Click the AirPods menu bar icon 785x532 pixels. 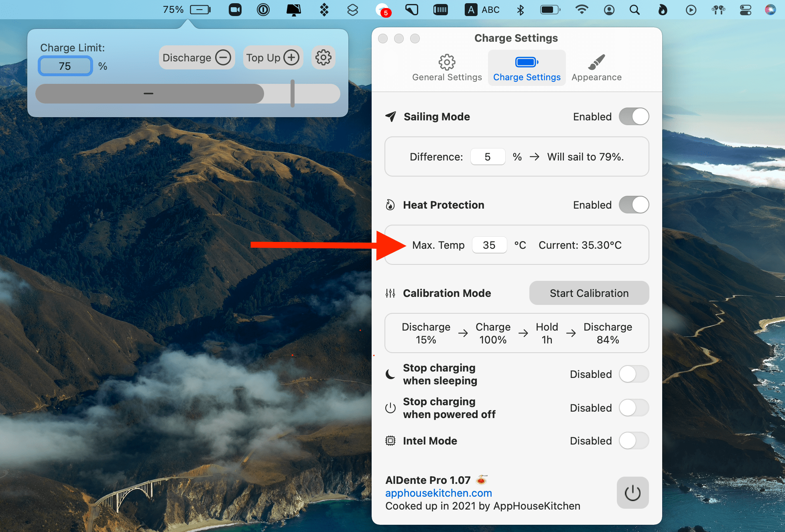pyautogui.click(x=718, y=10)
